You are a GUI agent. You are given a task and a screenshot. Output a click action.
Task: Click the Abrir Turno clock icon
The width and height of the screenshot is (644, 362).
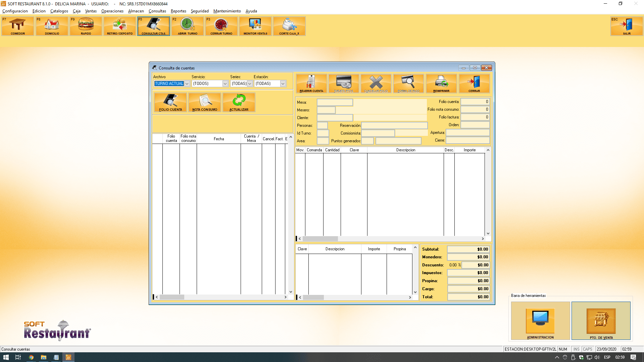[188, 26]
